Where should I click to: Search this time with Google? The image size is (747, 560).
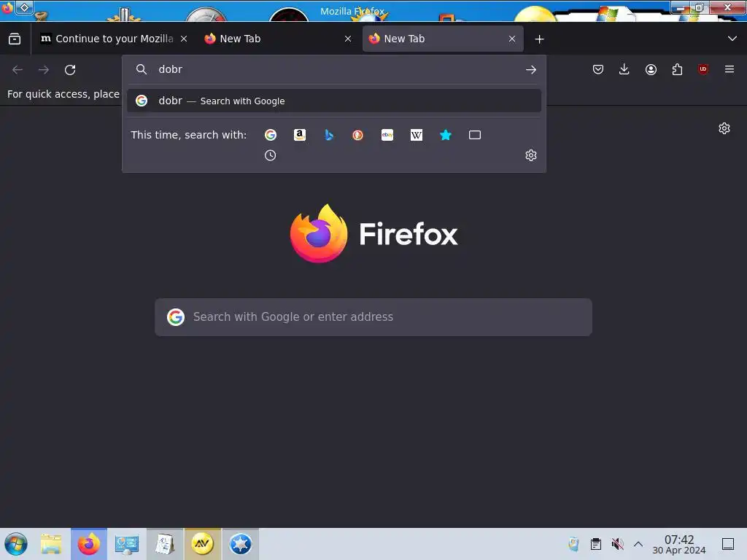271,135
